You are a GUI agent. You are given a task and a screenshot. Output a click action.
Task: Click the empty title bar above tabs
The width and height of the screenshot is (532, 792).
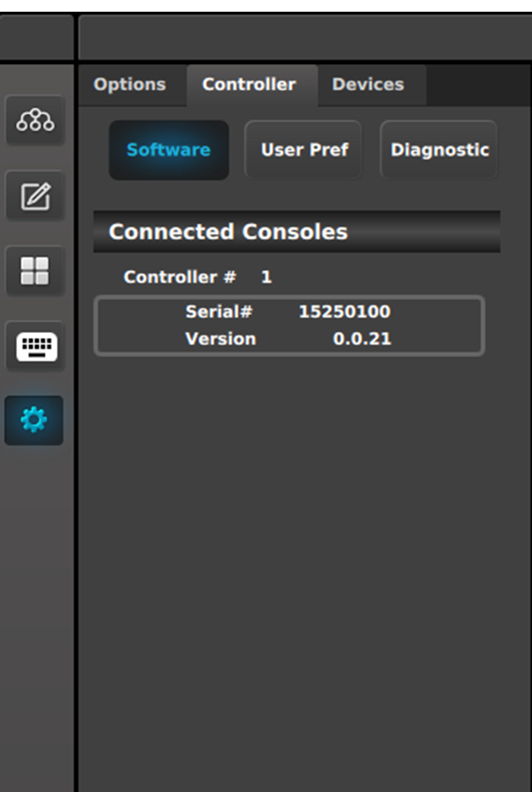305,38
